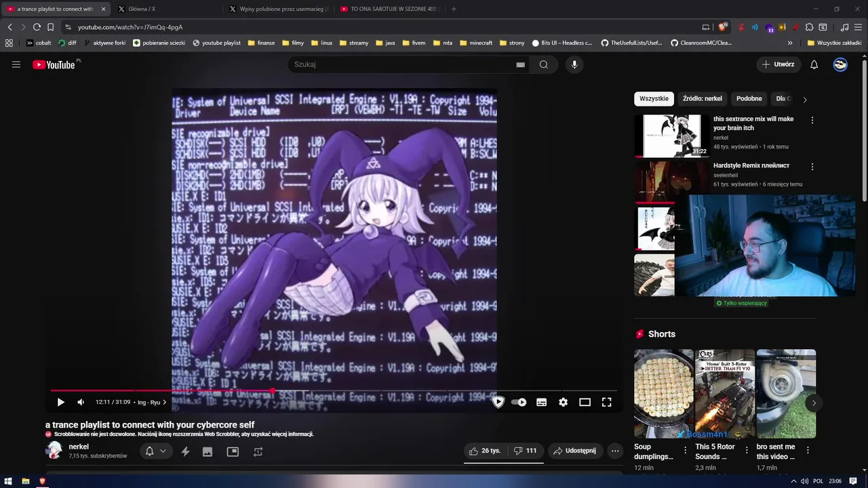Select the Podobne filter chip
Screen dimensions: 868x488
[x=749, y=99]
